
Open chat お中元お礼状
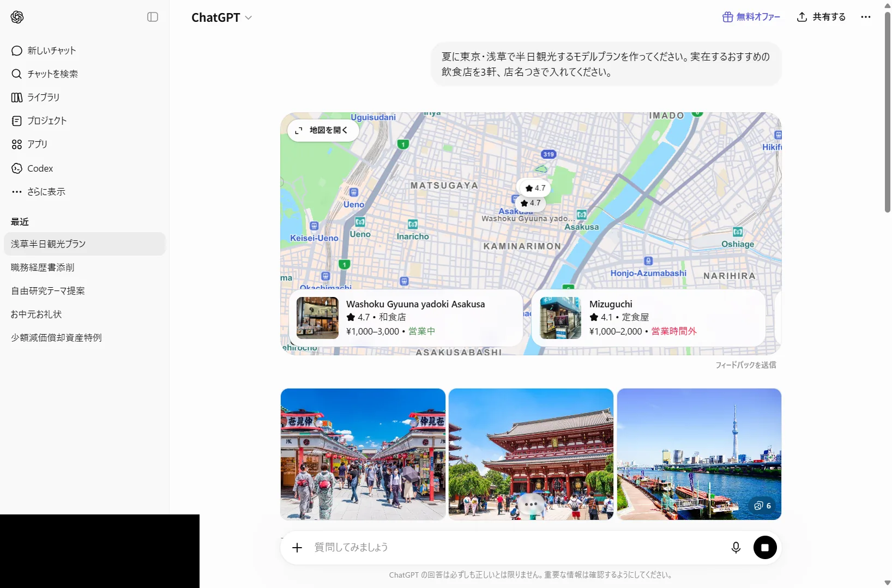85,314
